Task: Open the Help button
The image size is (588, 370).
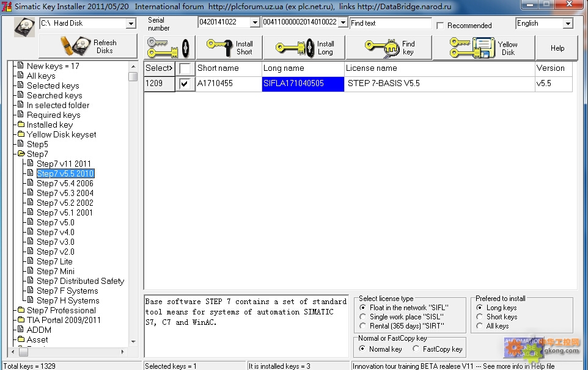Action: tap(557, 48)
